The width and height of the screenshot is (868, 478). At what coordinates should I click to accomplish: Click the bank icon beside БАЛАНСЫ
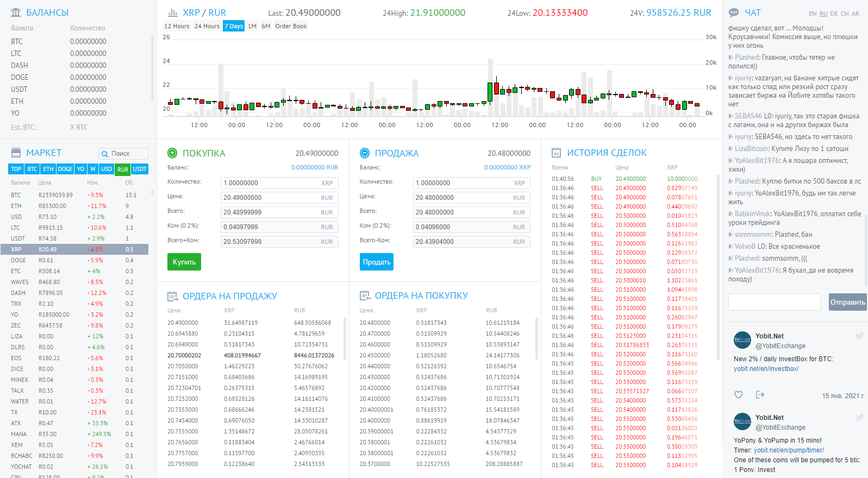(16, 12)
